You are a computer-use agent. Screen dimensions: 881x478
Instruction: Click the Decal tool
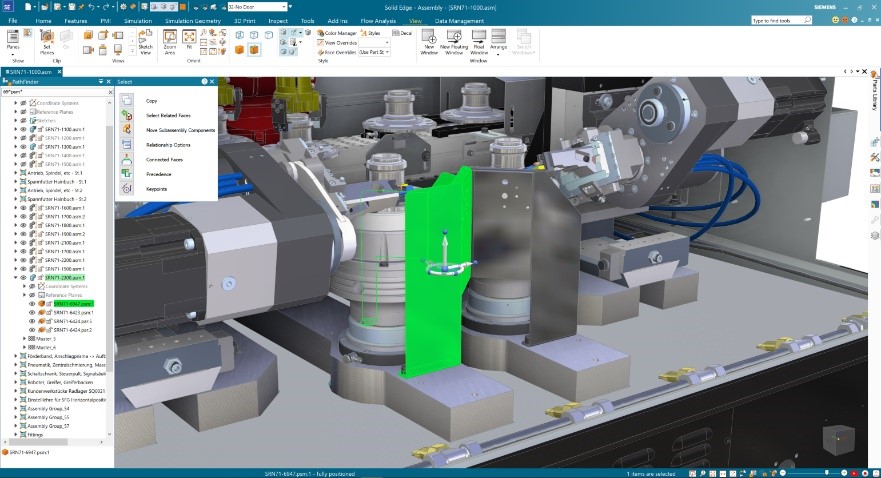pos(402,33)
